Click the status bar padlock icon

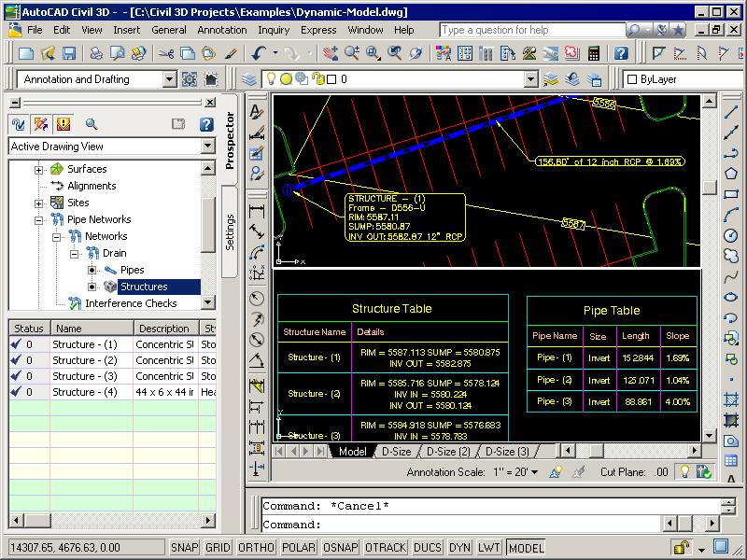coord(681,547)
